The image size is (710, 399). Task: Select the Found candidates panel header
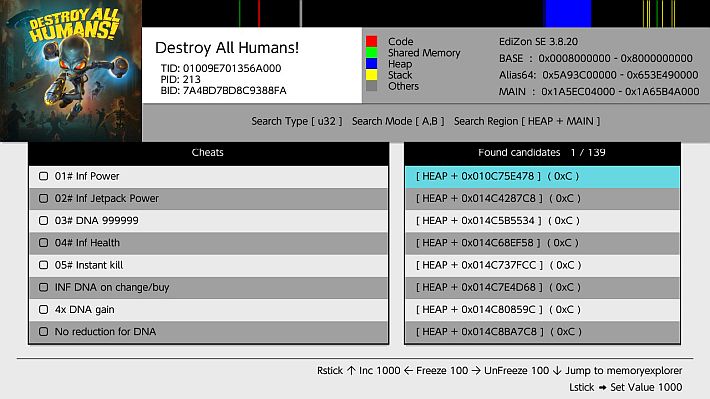coord(542,153)
